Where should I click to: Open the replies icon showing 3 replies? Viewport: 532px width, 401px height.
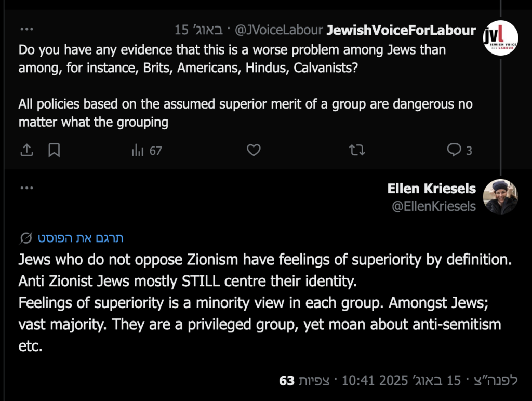[x=459, y=151]
